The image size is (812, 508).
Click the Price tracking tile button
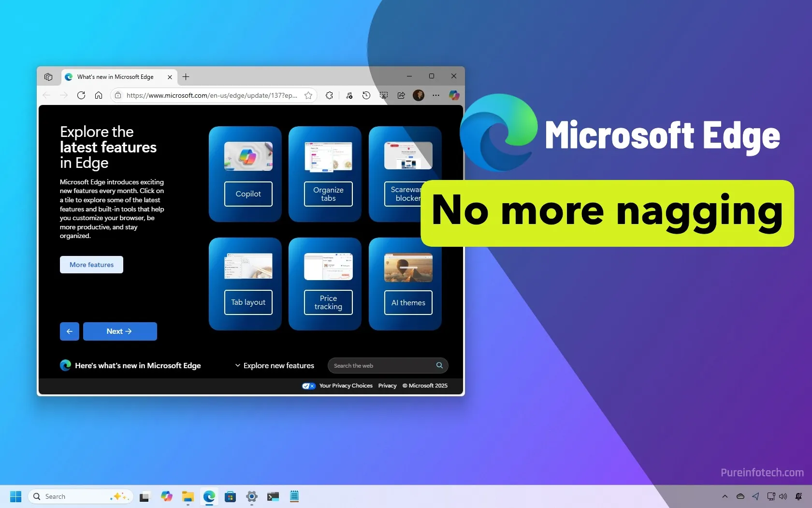(x=328, y=302)
